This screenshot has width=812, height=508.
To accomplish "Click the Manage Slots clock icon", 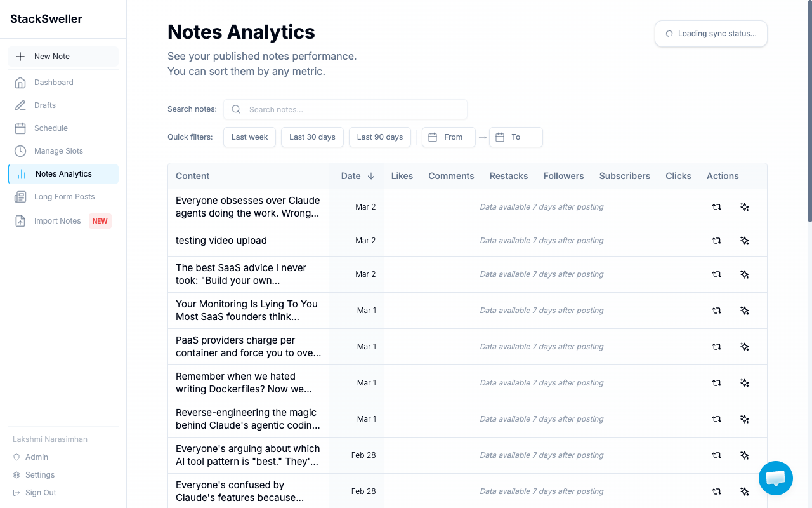I will [20, 151].
